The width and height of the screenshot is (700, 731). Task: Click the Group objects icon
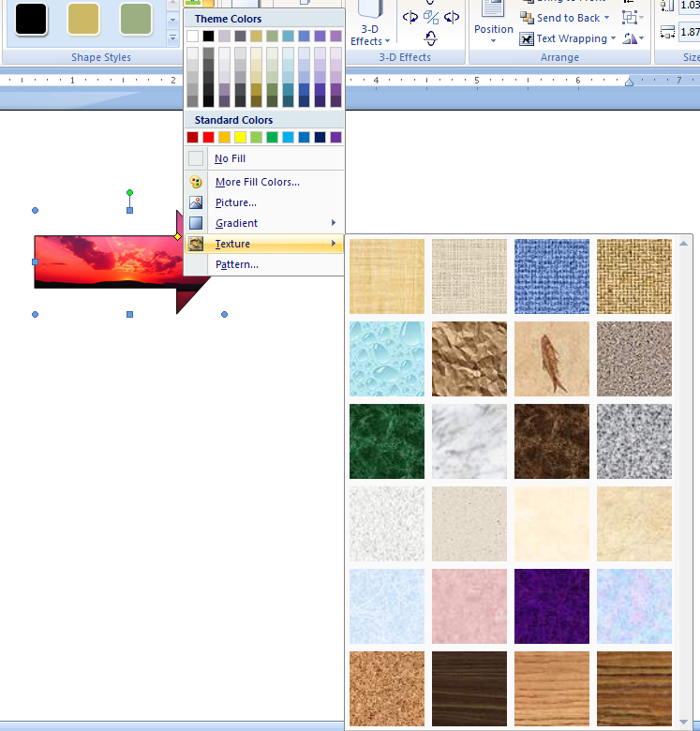630,18
